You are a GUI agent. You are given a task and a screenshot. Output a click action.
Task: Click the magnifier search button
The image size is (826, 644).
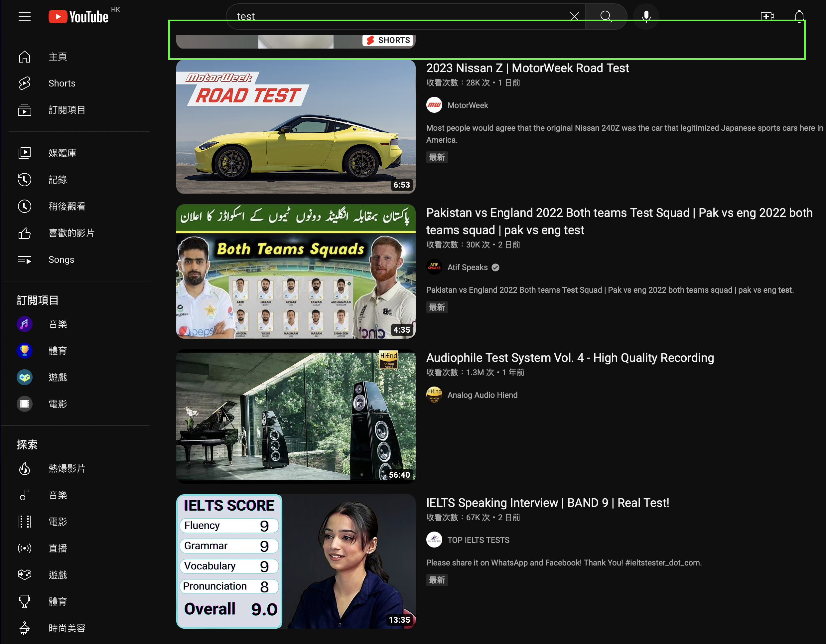click(x=606, y=16)
